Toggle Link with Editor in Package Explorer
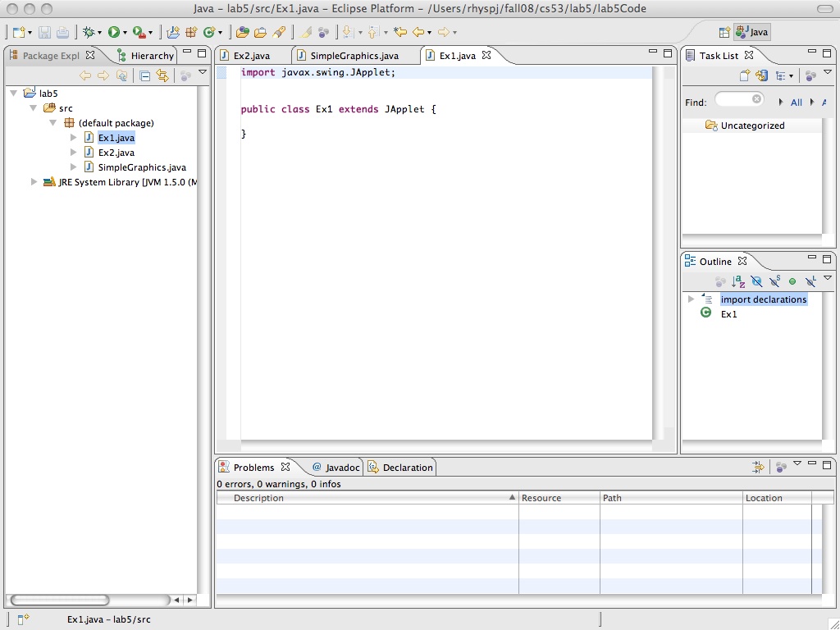The height and width of the screenshot is (630, 840). click(x=162, y=75)
